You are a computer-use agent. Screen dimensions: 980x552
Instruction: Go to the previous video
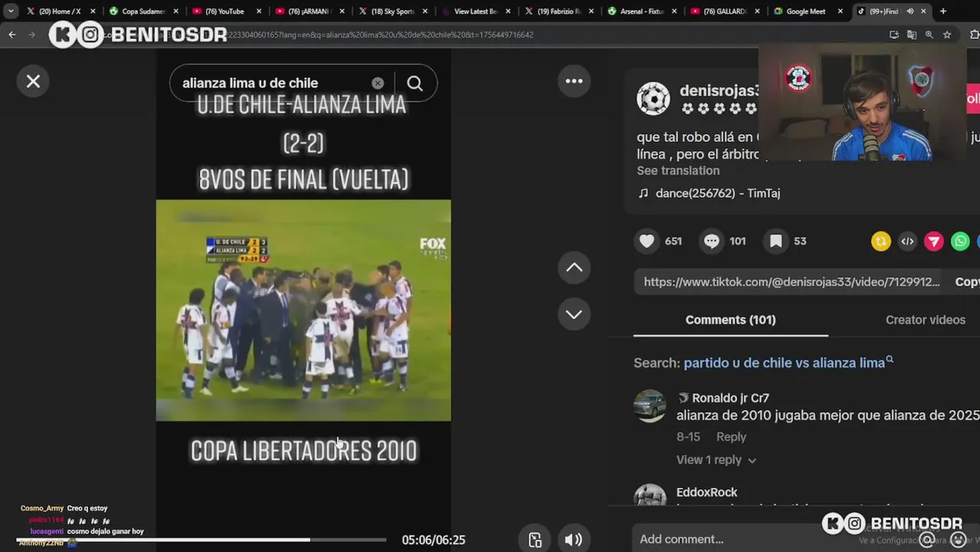[x=574, y=268]
